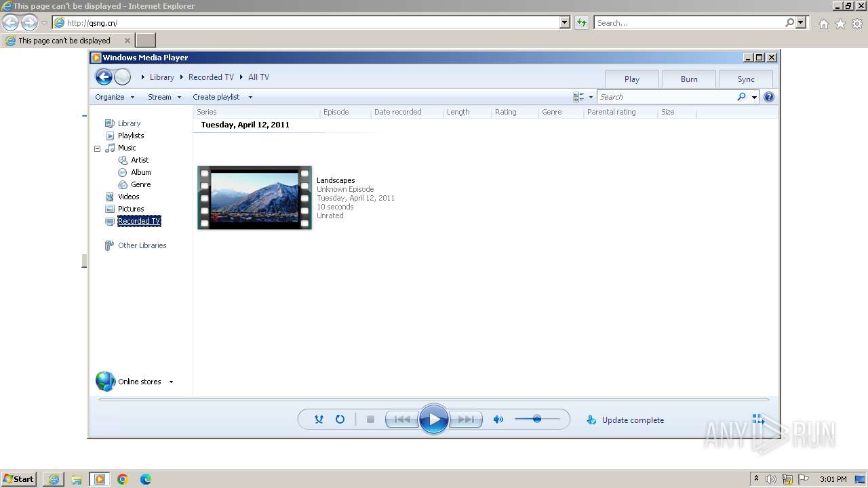Switch to the Burn tab
Viewport: 868px width, 488px height.
pos(689,79)
